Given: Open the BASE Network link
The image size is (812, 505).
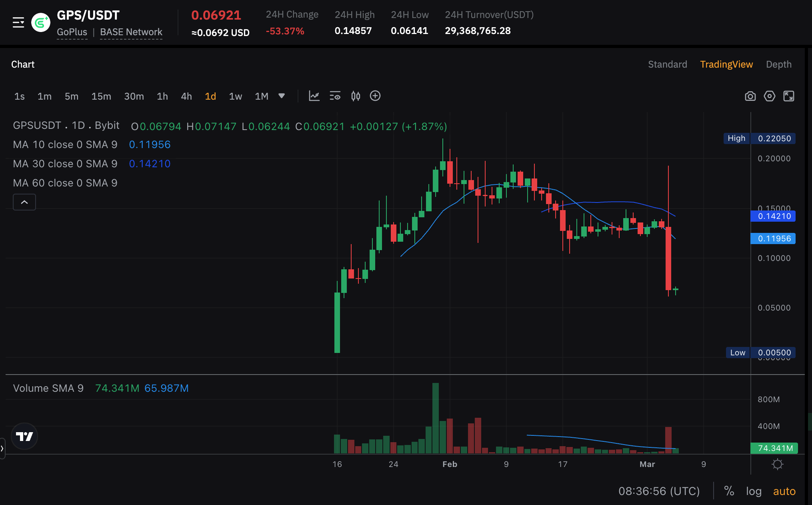Looking at the screenshot, I should coord(131,32).
